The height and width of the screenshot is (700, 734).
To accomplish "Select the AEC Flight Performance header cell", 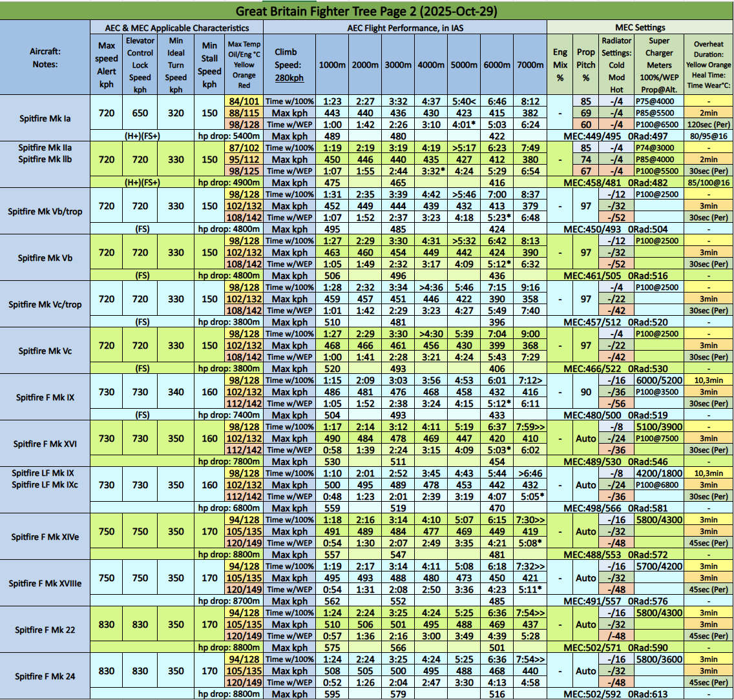I will pos(405,28).
